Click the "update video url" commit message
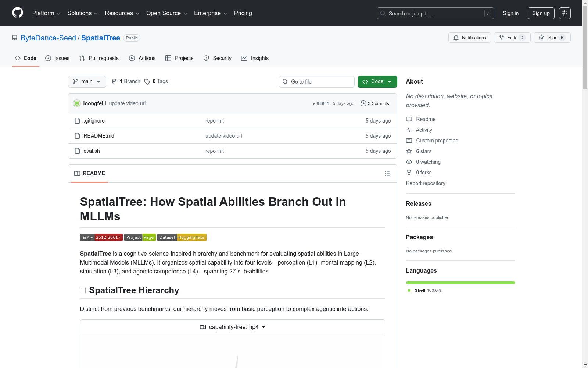Viewport: 588px width, 368px height. (127, 103)
